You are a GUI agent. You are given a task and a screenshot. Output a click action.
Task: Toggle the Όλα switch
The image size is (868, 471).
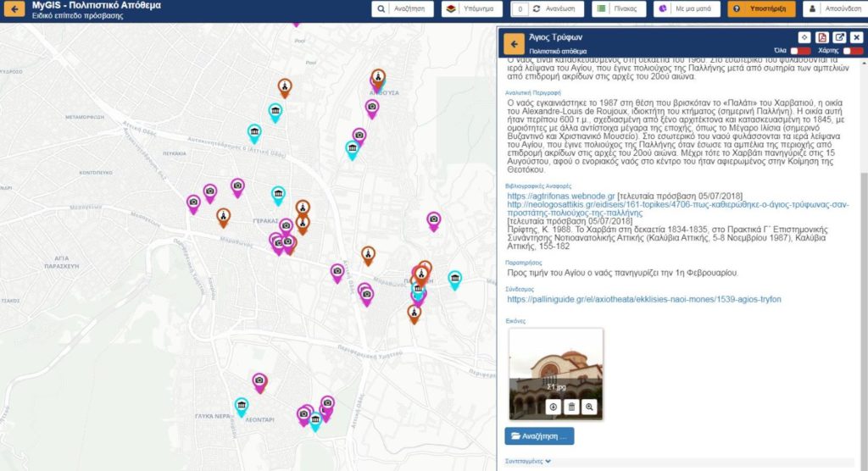[794, 51]
